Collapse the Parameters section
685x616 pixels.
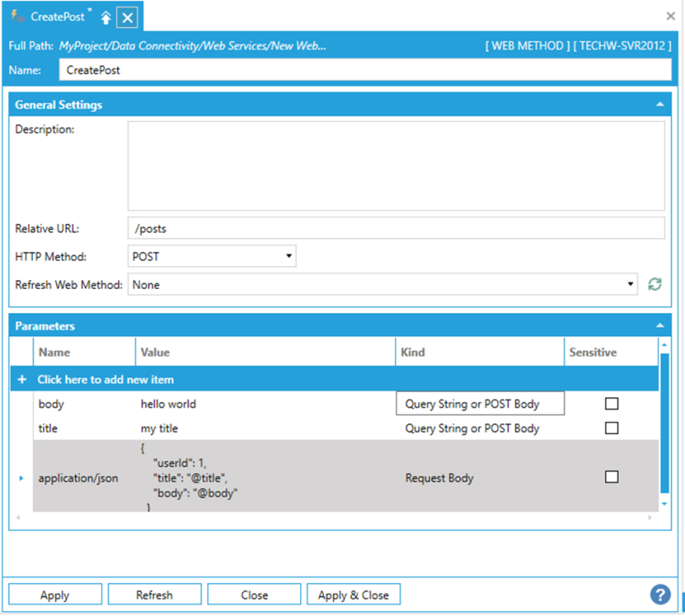click(659, 326)
